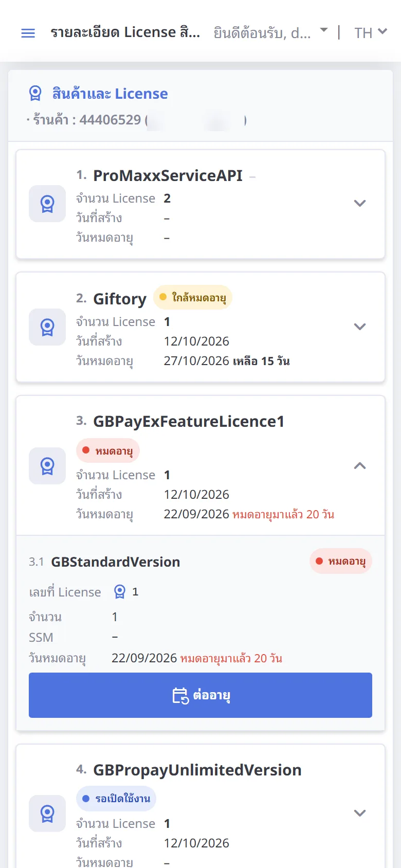Image resolution: width=401 pixels, height=868 pixels.
Task: Click the ต่ออายุ renew button
Action: (x=200, y=695)
